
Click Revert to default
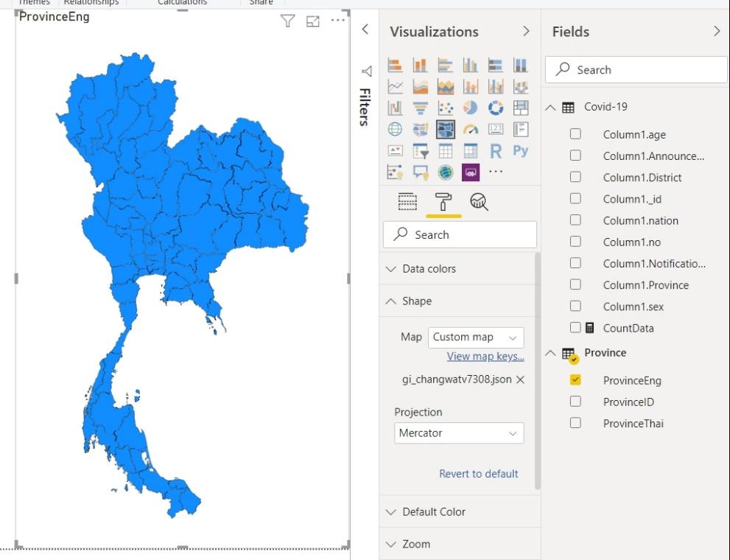tap(478, 474)
